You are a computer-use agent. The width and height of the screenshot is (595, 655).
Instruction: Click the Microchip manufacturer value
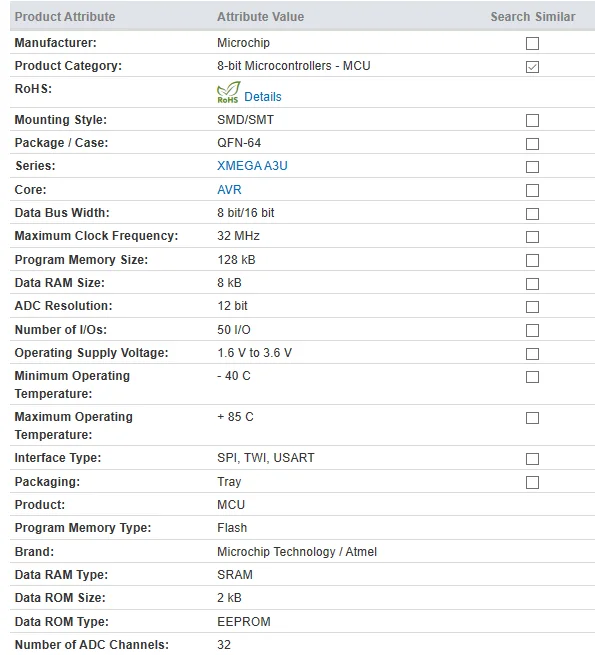coord(243,43)
